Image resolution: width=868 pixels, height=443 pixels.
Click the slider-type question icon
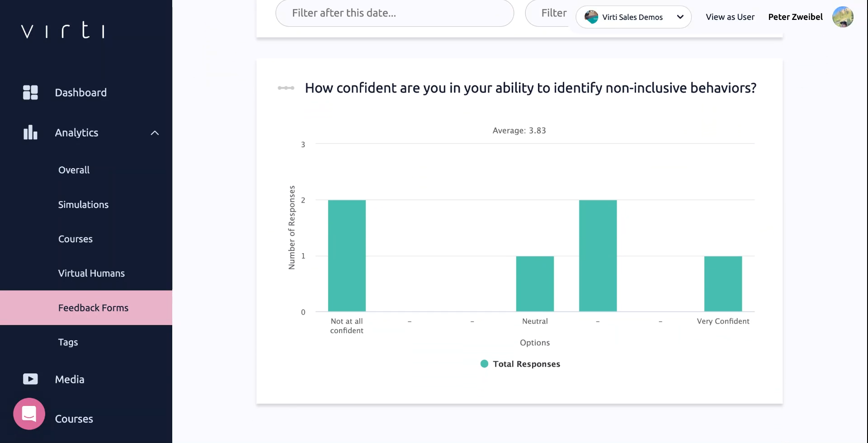point(286,88)
